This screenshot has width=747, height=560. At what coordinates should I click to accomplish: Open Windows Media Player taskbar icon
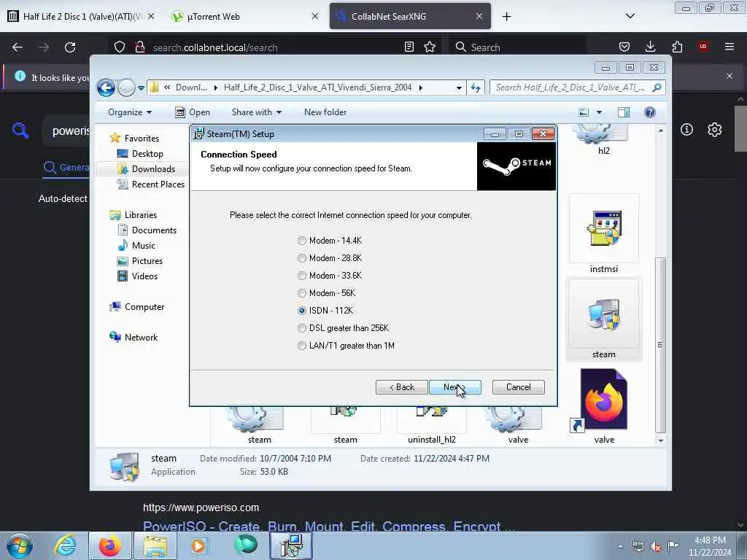[x=198, y=546]
